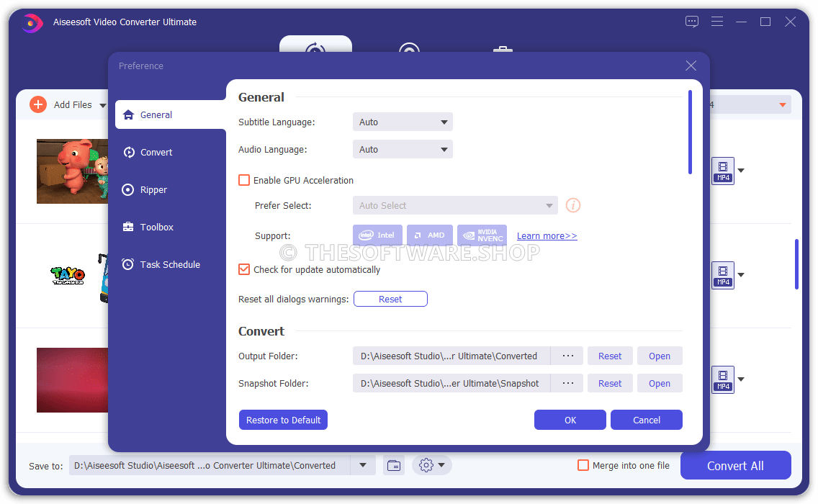Viewport: 818px width, 504px height.
Task: Open the Prefer Select dropdown
Action: (x=455, y=206)
